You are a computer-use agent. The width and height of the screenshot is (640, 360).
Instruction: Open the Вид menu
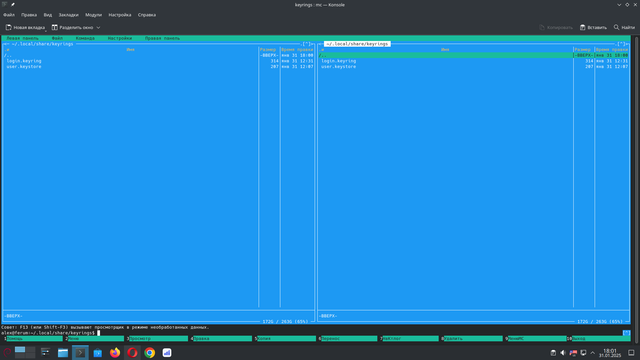[x=48, y=15]
